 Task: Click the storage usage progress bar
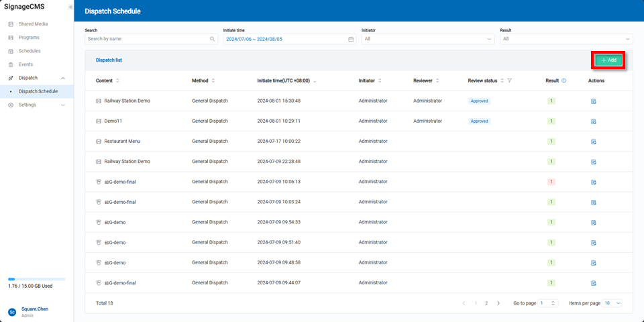pos(36,278)
